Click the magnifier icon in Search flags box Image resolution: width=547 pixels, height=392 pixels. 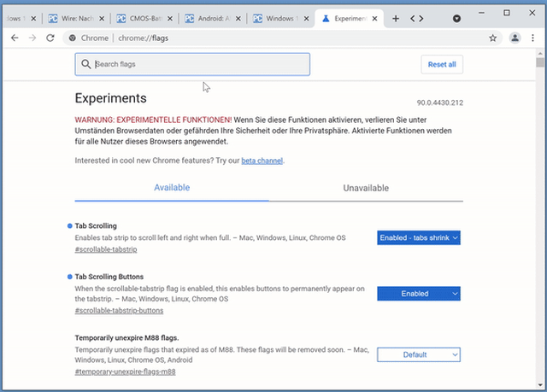coord(85,64)
